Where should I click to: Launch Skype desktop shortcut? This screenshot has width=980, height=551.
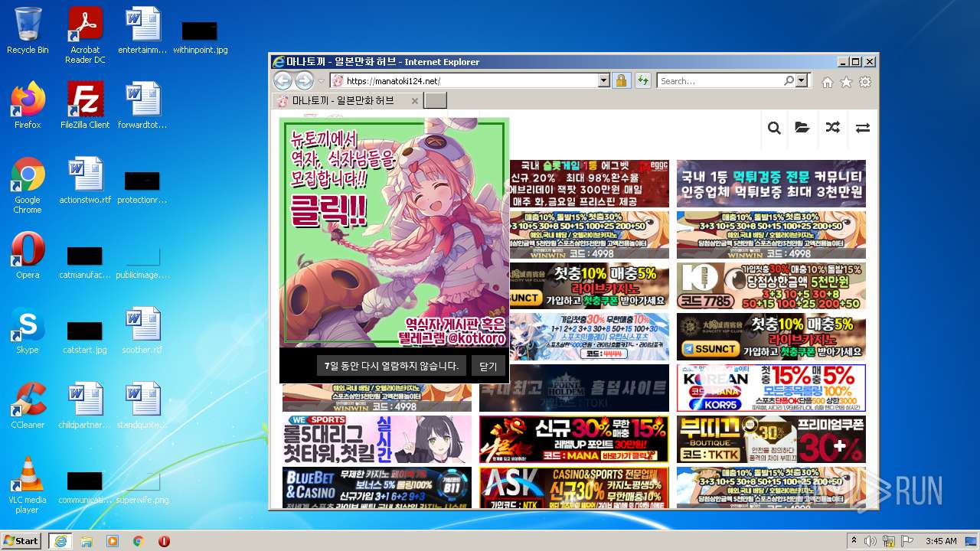(28, 331)
